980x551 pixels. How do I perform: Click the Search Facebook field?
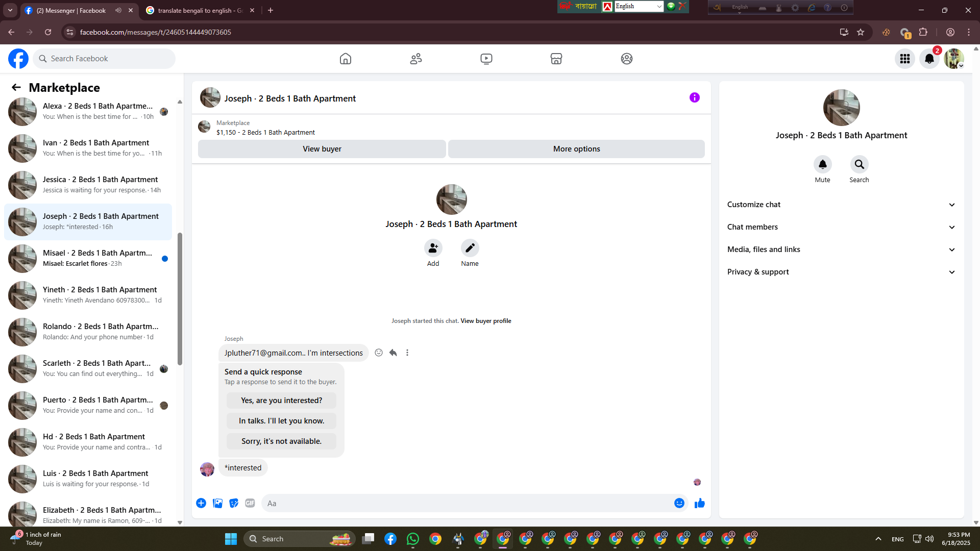point(104,59)
